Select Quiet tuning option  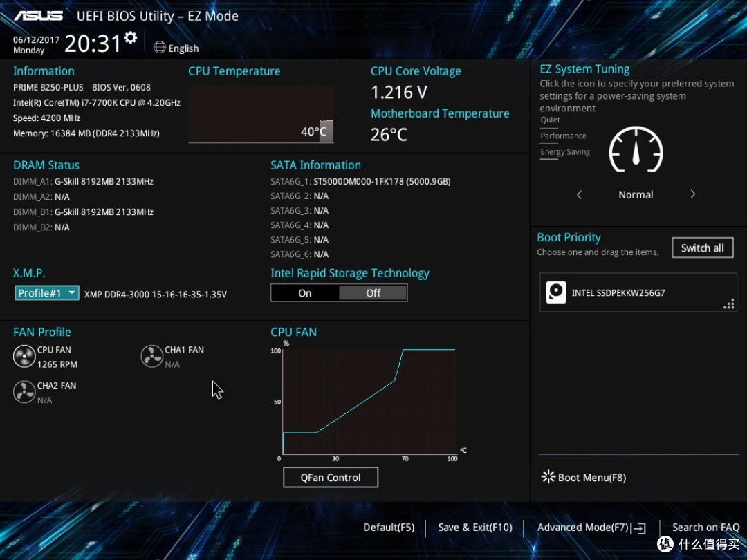tap(551, 120)
